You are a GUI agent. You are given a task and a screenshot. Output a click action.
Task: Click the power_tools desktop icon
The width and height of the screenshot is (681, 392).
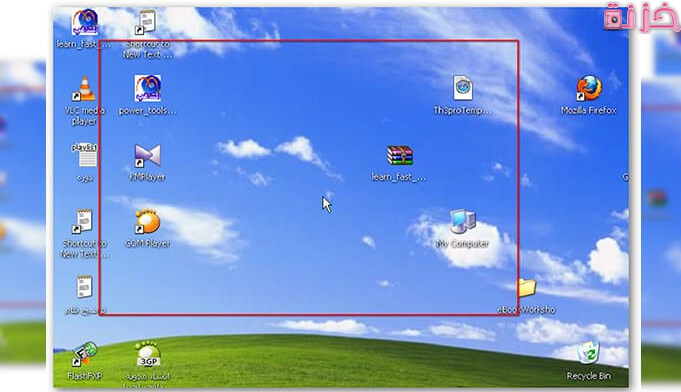pyautogui.click(x=148, y=89)
